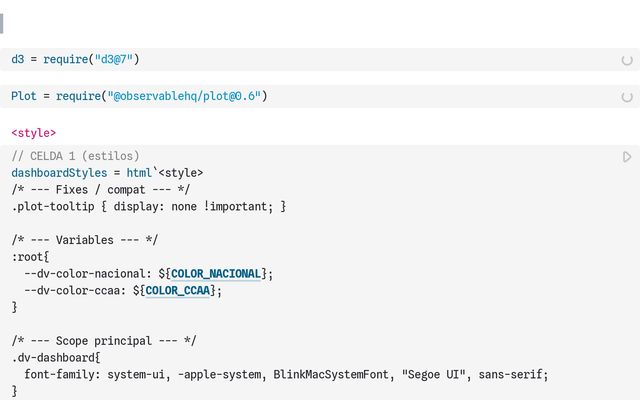Select the <style> output above the styles cell

tap(34, 133)
